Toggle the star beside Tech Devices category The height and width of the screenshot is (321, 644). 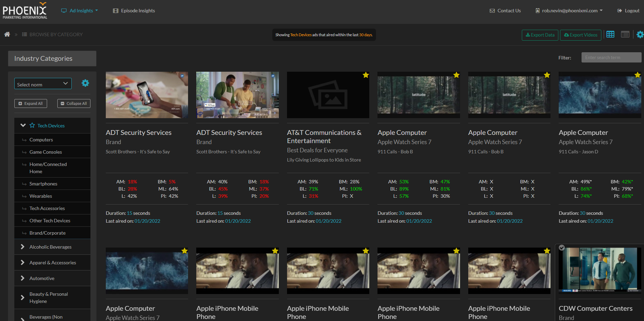(x=32, y=125)
